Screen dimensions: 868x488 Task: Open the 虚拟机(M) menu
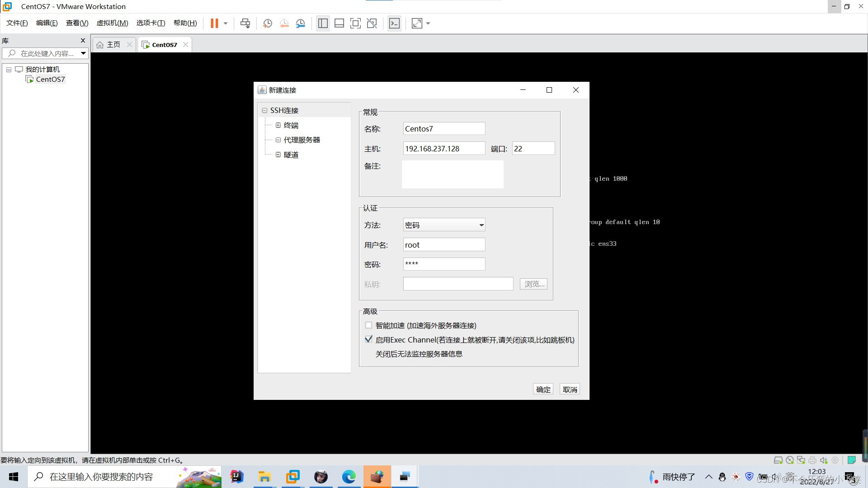click(113, 23)
